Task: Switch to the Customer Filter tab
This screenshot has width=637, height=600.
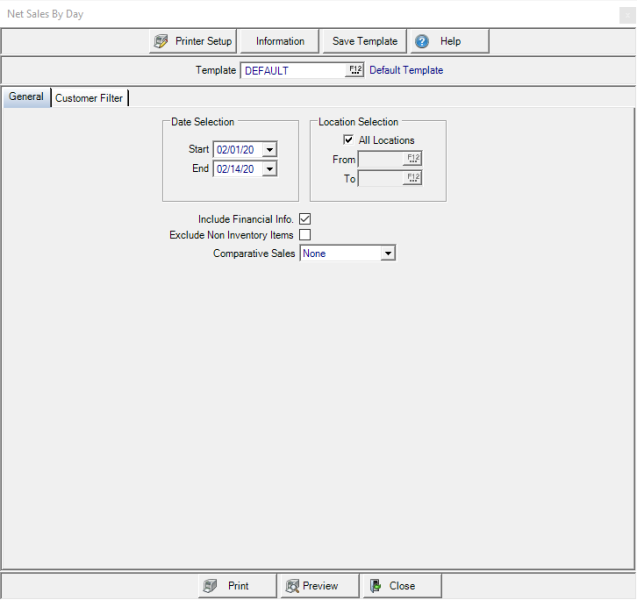Action: pos(89,98)
